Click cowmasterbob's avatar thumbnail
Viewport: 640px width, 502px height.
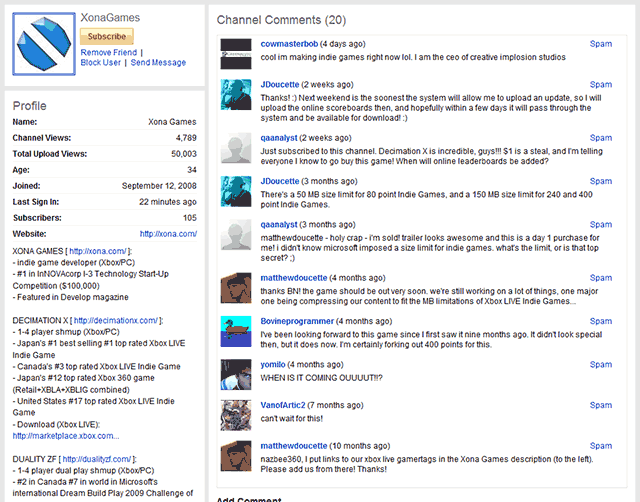point(236,54)
